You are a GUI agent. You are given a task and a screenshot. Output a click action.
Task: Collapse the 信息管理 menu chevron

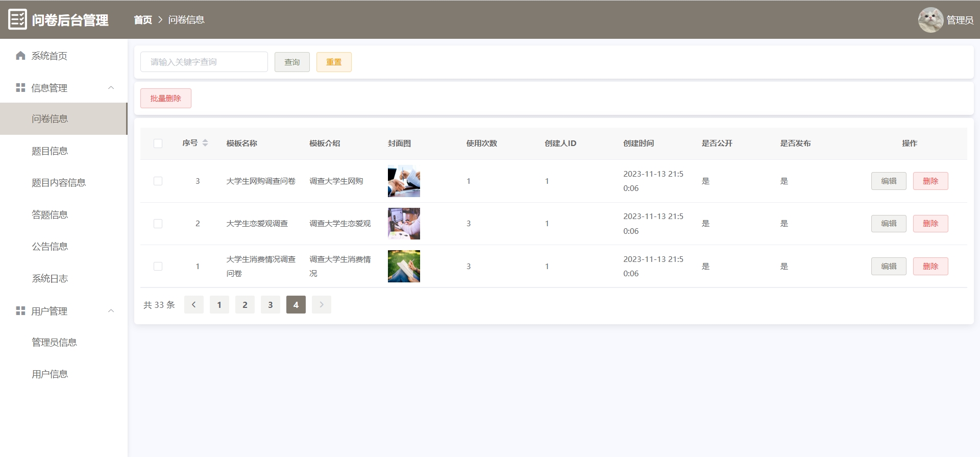click(111, 88)
